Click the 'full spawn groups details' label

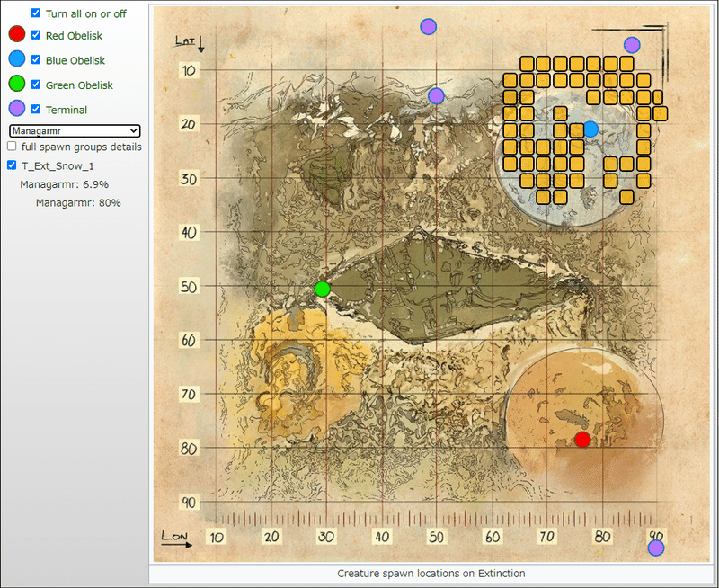click(x=82, y=147)
